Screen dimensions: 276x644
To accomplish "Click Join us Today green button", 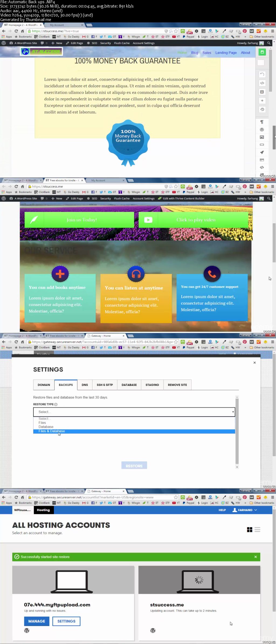I will click(x=79, y=220).
